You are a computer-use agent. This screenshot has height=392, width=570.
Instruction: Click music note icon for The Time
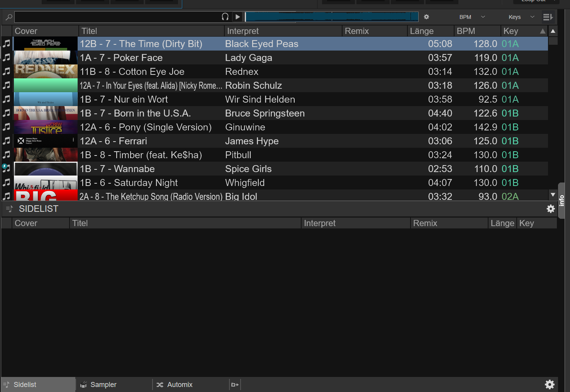(7, 44)
